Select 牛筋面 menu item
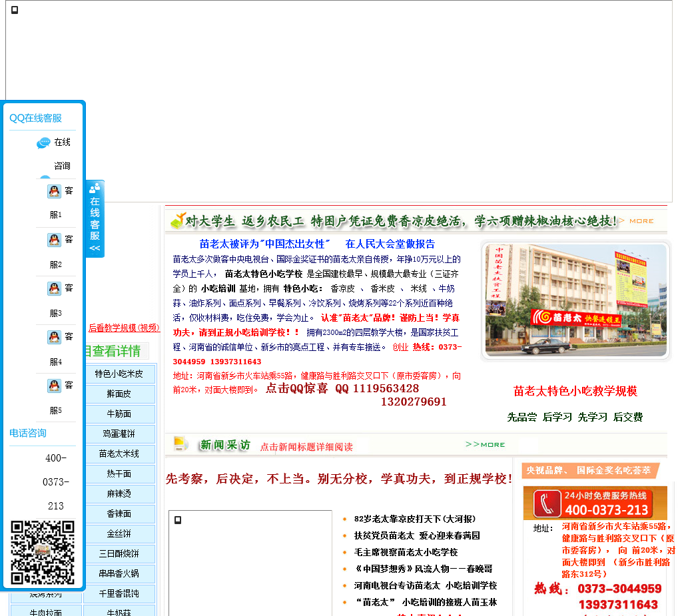678x616 pixels. pos(119,414)
